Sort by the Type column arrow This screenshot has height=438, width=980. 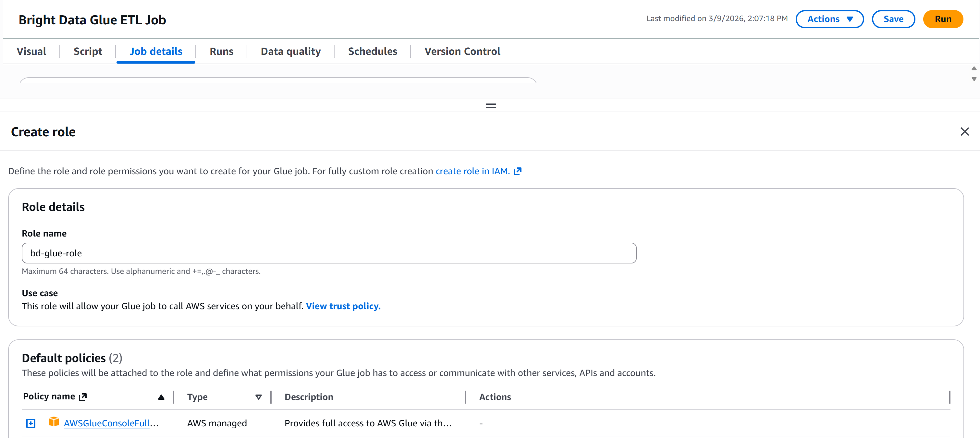(258, 397)
